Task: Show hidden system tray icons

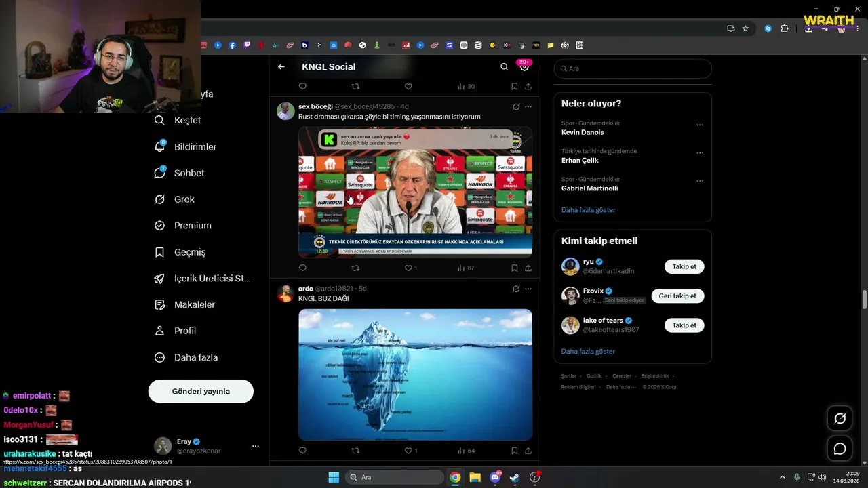Action: click(783, 477)
